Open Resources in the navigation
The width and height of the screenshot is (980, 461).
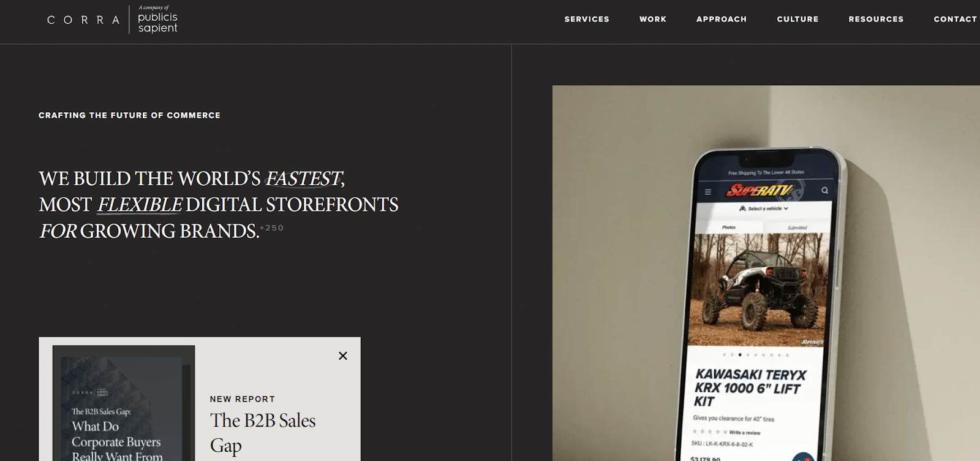[876, 19]
